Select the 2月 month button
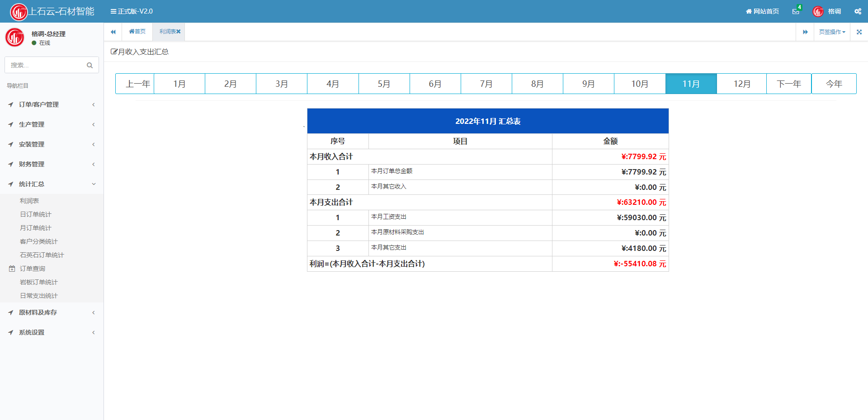 (231, 84)
